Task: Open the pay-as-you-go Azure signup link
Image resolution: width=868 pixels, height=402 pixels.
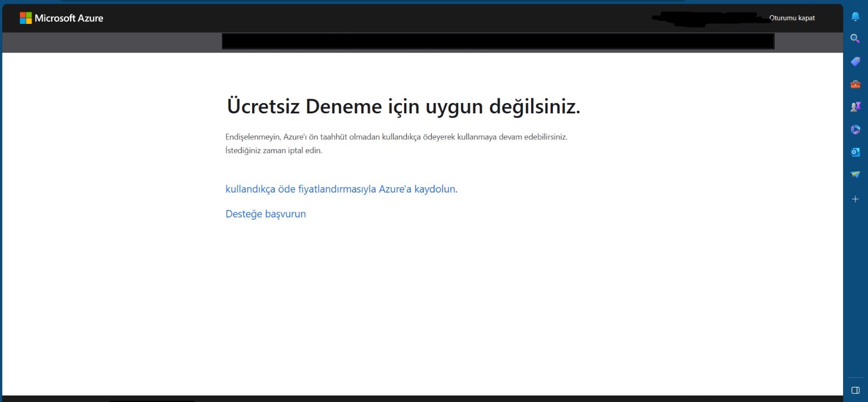Action: click(341, 189)
